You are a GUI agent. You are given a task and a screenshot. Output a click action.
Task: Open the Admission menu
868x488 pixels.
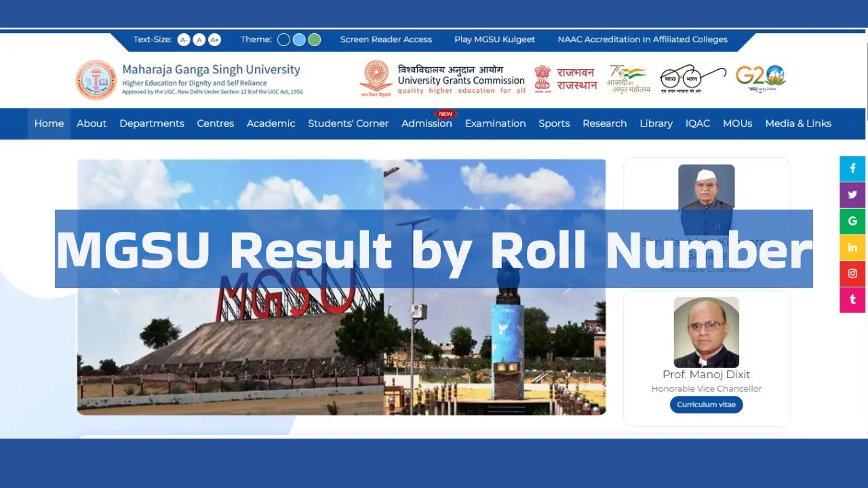pos(427,123)
